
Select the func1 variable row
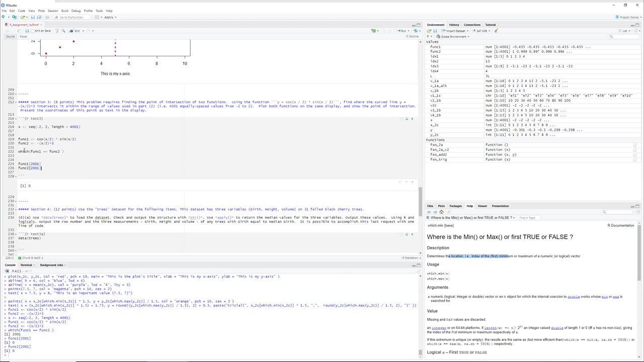(532, 47)
